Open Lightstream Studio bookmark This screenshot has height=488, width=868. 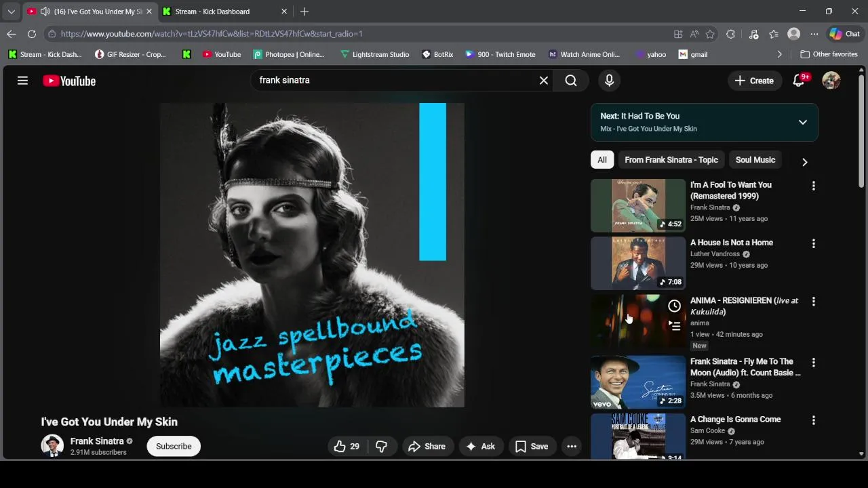coord(374,54)
